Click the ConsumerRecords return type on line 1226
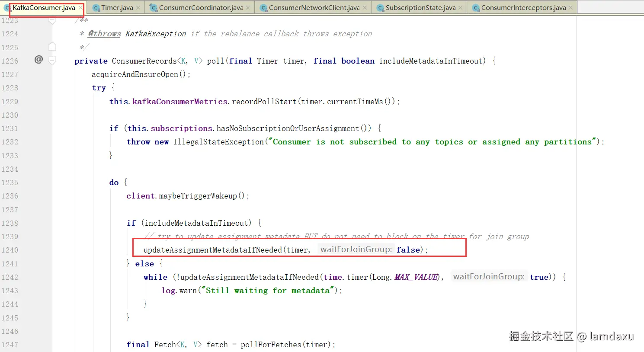 pos(144,61)
